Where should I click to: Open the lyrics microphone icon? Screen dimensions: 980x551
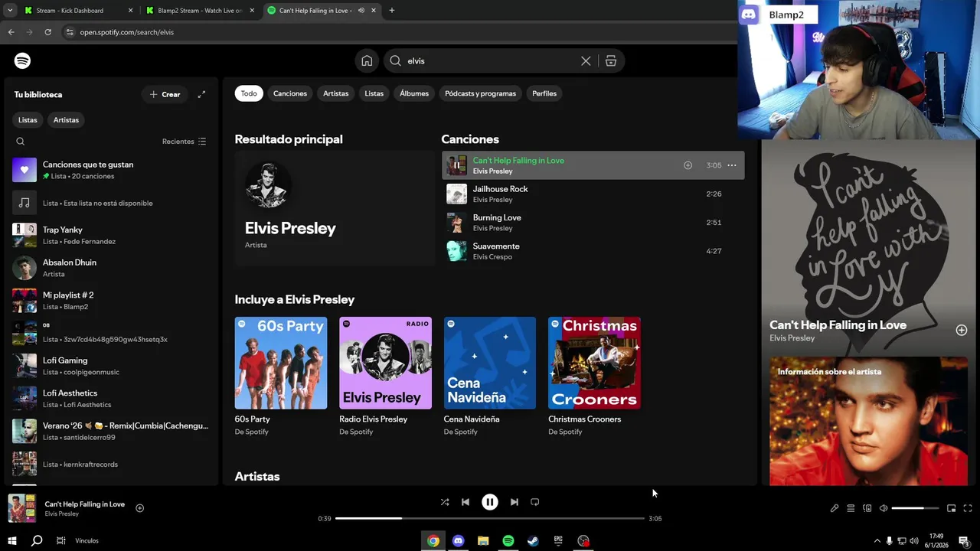click(x=835, y=508)
